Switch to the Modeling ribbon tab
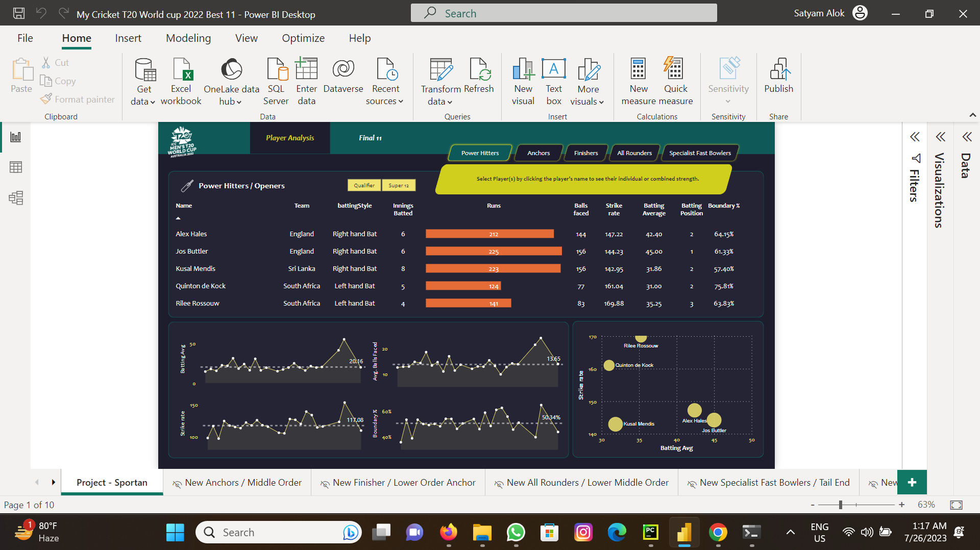This screenshot has height=550, width=980. coord(188,38)
